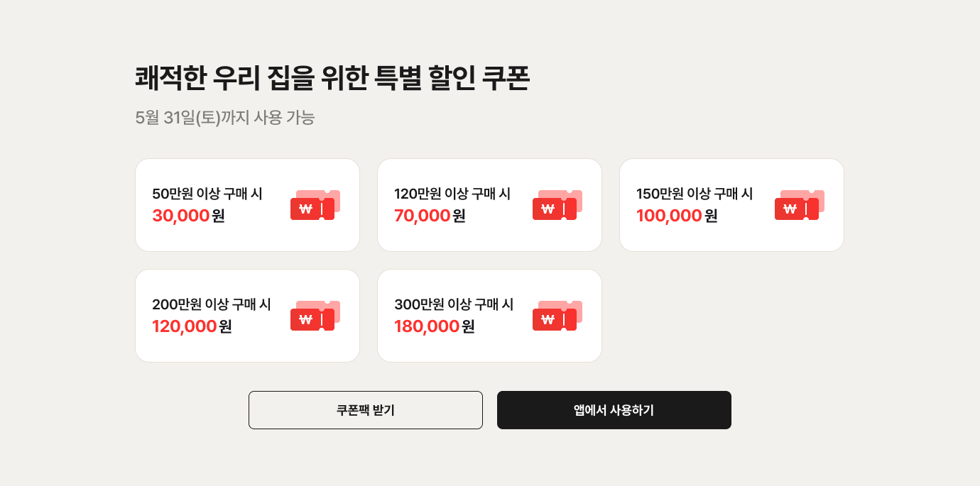980x486 pixels.
Task: Select the 30,000원 discount amount
Action: pos(188,216)
